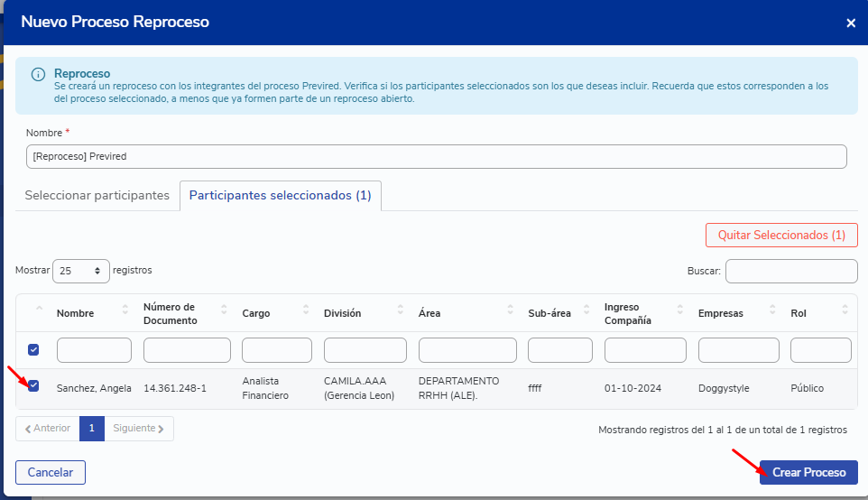Click the CAMILA.AAA (Gerencia Leon) cell
Screen dimensions: 868x500
coord(359,388)
